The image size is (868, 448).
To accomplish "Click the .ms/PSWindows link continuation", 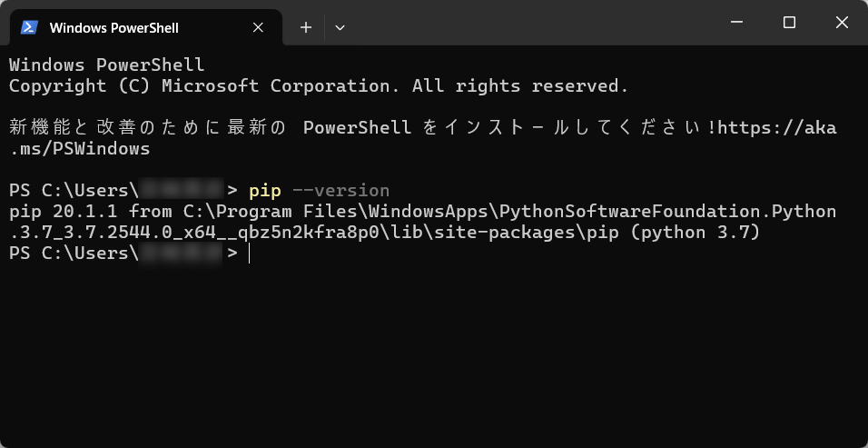I will point(80,149).
